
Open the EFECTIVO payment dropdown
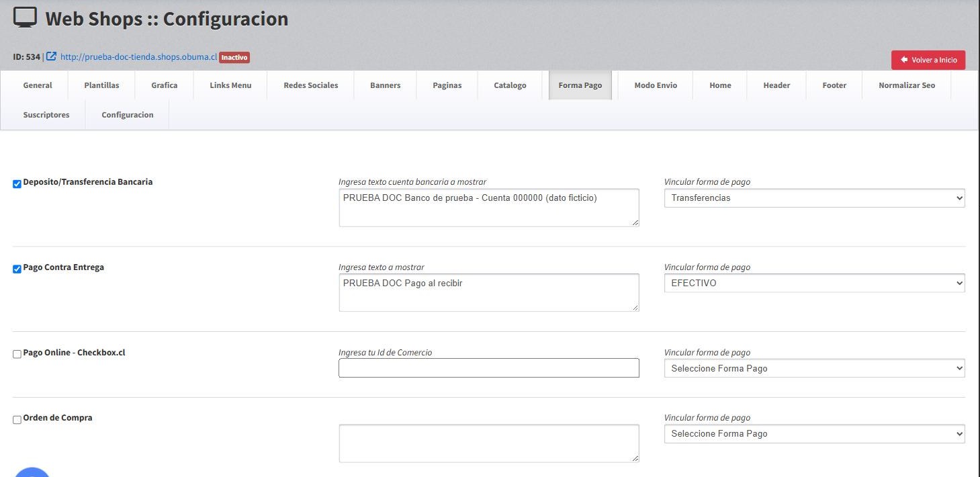click(x=814, y=284)
